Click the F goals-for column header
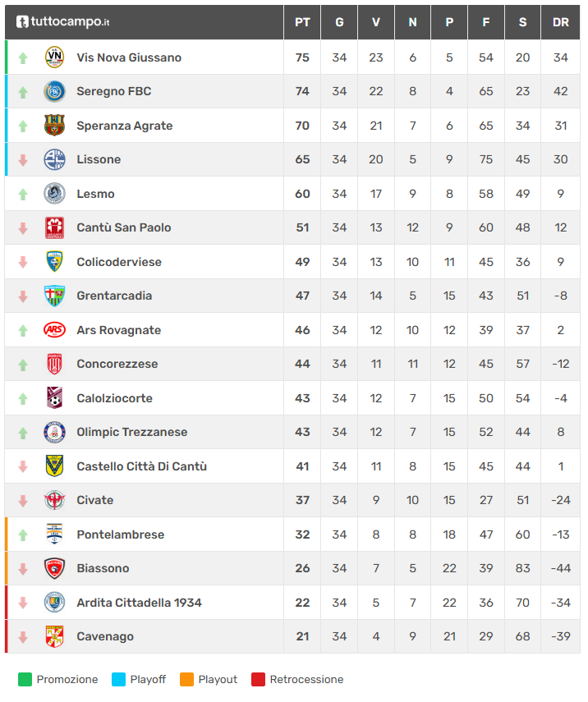 (486, 22)
